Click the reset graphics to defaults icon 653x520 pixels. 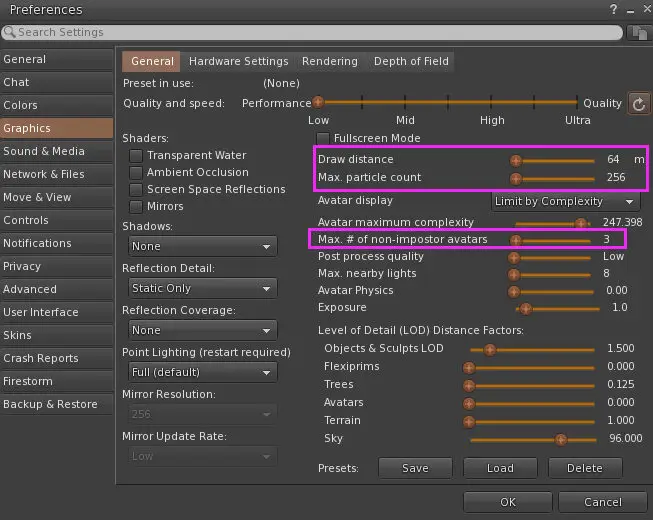tap(639, 103)
